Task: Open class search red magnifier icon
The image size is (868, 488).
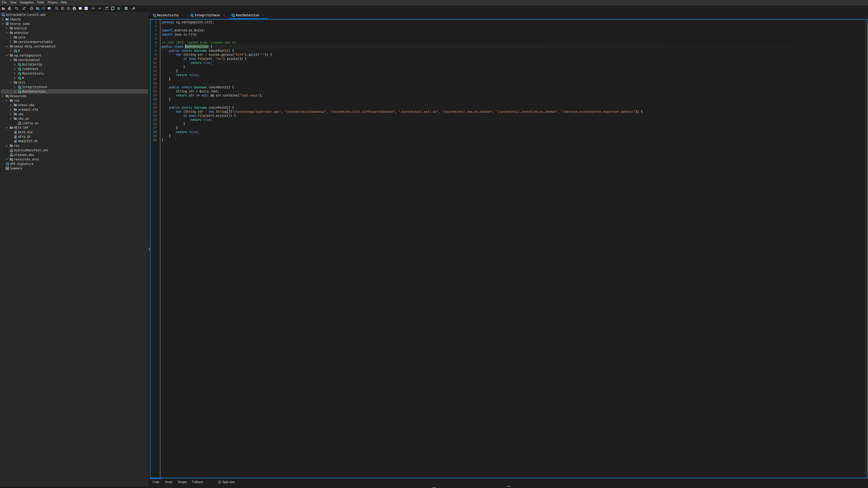Action: (63, 8)
